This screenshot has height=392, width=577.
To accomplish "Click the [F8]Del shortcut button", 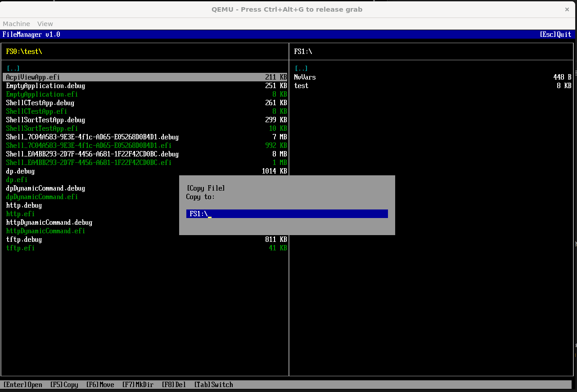I will [174, 385].
